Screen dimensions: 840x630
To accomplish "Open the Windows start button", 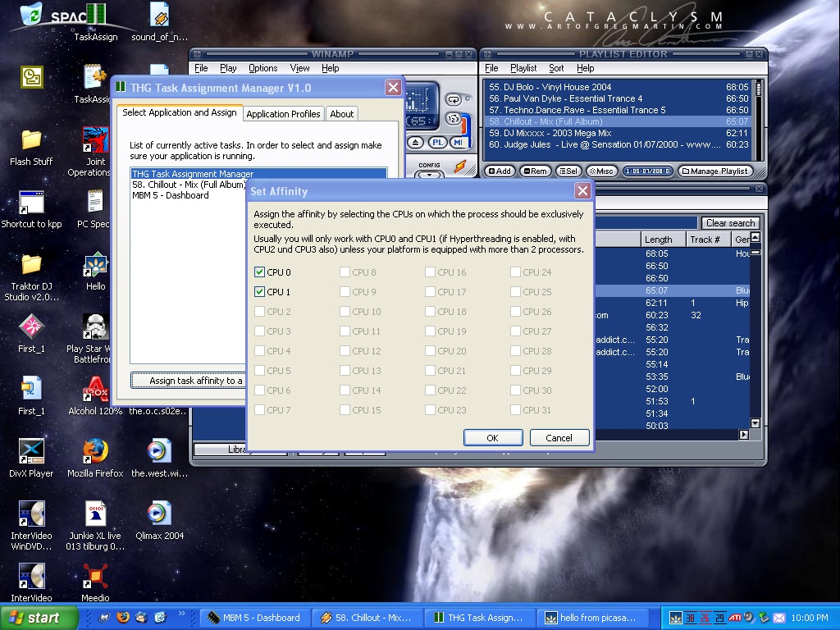I will pos(38,618).
